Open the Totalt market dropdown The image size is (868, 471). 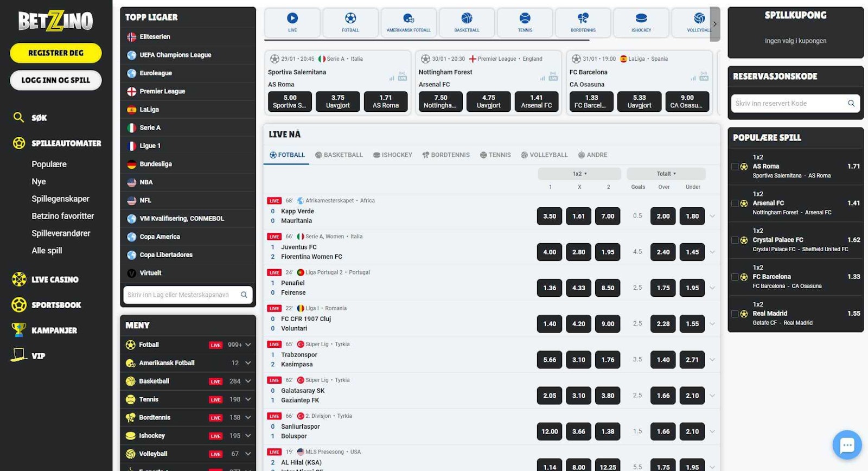[666, 174]
